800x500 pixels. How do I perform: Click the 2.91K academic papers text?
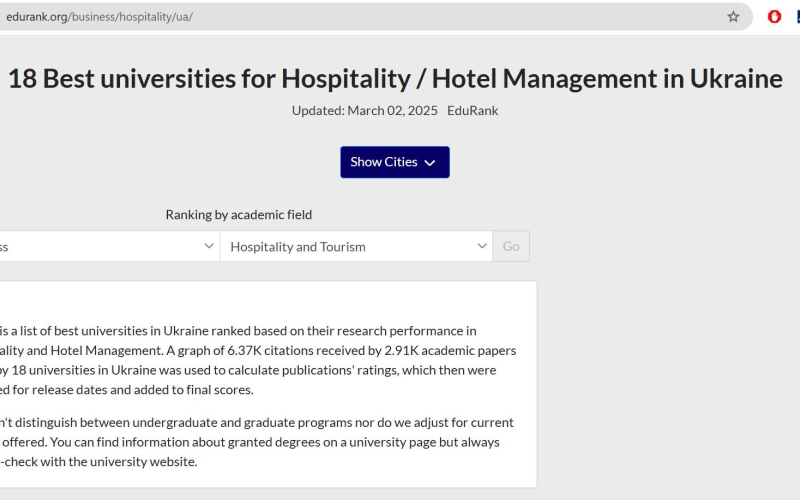click(450, 351)
